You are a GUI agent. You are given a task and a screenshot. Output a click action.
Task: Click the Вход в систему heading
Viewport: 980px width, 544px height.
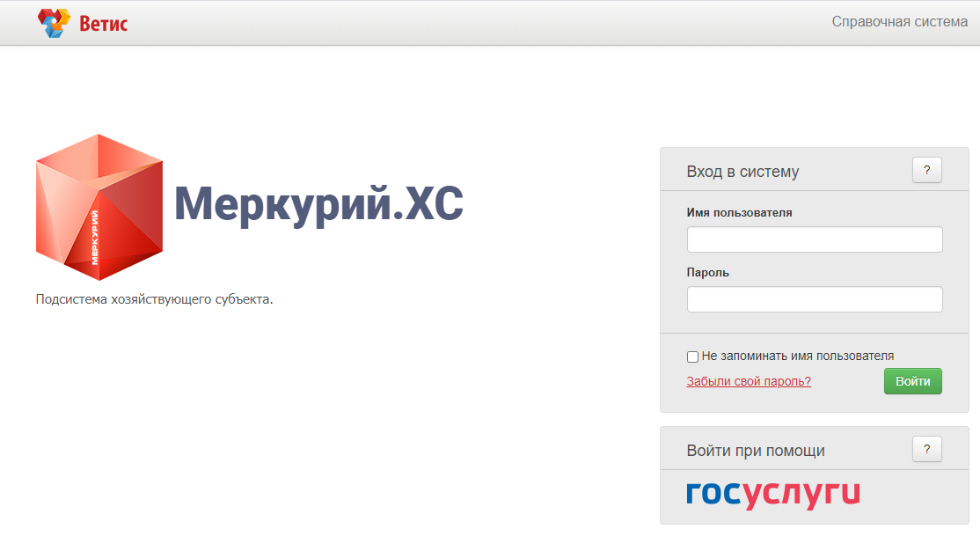coord(742,172)
